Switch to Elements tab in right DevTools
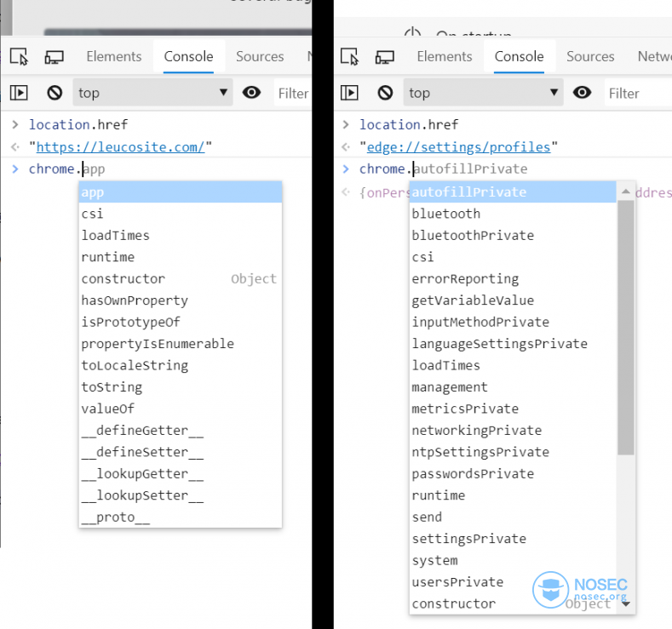This screenshot has height=629, width=672. click(445, 56)
